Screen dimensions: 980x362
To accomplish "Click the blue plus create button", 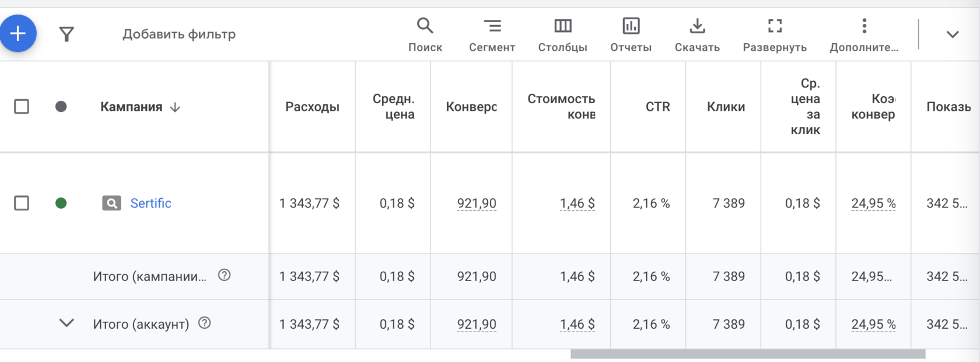I will [18, 33].
